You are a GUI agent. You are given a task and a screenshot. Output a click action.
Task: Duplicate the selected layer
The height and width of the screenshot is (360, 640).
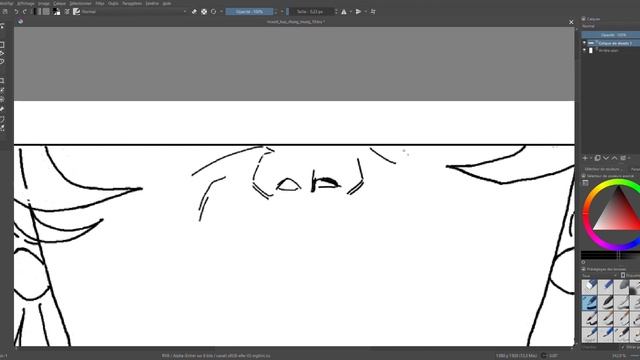pos(598,158)
